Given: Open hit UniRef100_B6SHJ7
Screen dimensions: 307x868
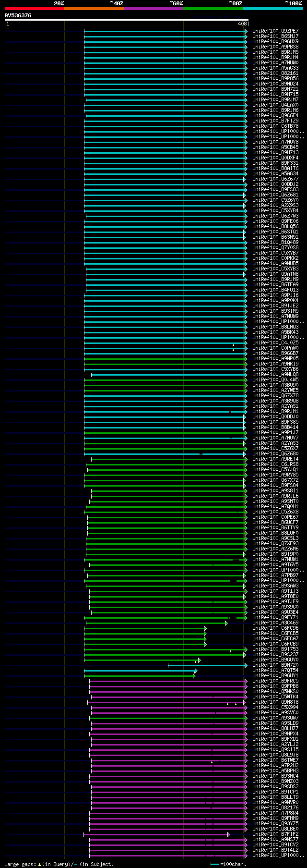Looking at the screenshot, I should coord(275,36).
